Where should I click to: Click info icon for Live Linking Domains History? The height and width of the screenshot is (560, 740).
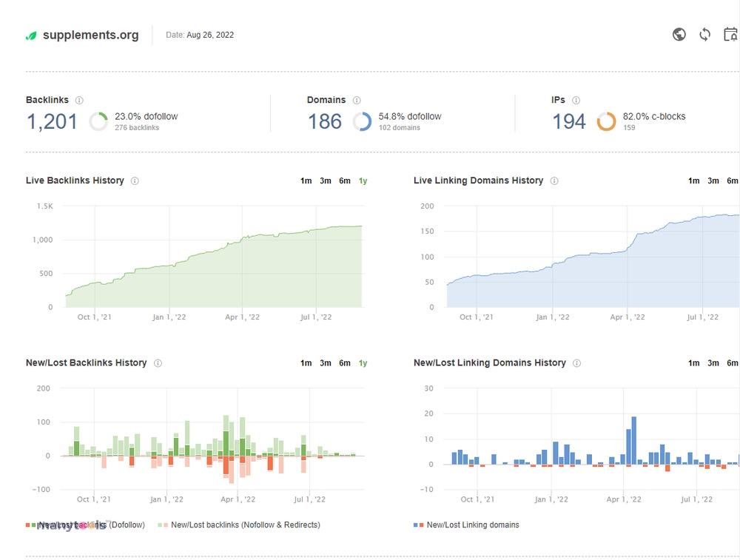pyautogui.click(x=554, y=181)
